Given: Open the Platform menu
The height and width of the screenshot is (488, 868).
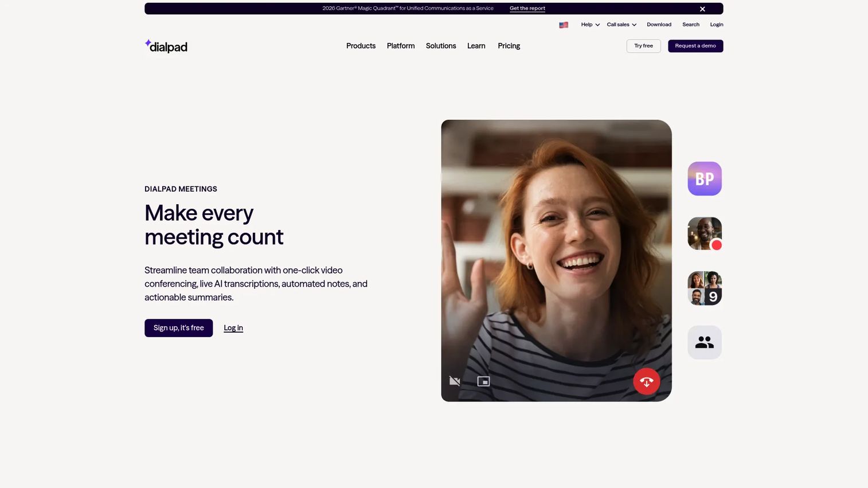Looking at the screenshot, I should pos(401,46).
